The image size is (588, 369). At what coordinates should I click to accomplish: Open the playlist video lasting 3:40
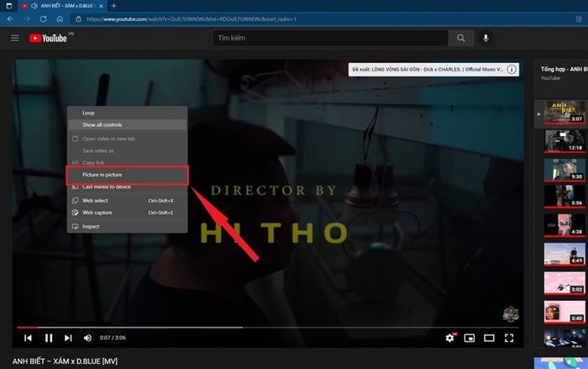pyautogui.click(x=564, y=312)
